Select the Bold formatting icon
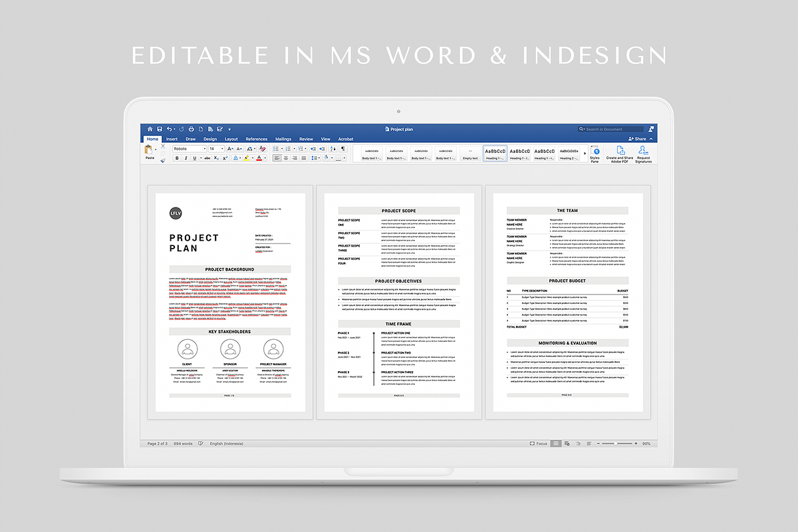 point(177,158)
